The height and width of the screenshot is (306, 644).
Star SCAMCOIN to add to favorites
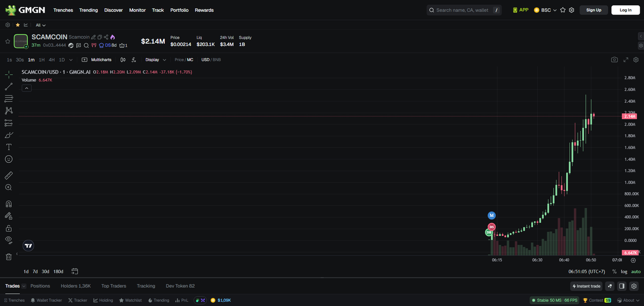click(8, 41)
